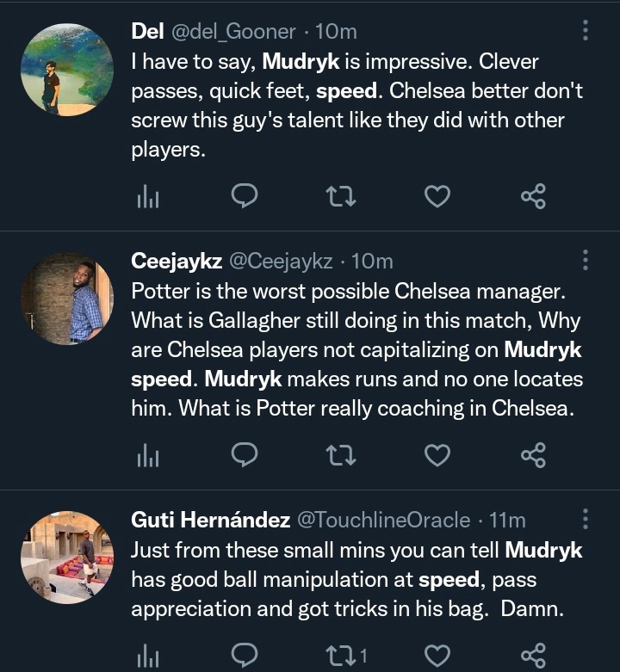This screenshot has height=672, width=620.
Task: Retweet Guti Hernández's tweet
Action: (341, 657)
